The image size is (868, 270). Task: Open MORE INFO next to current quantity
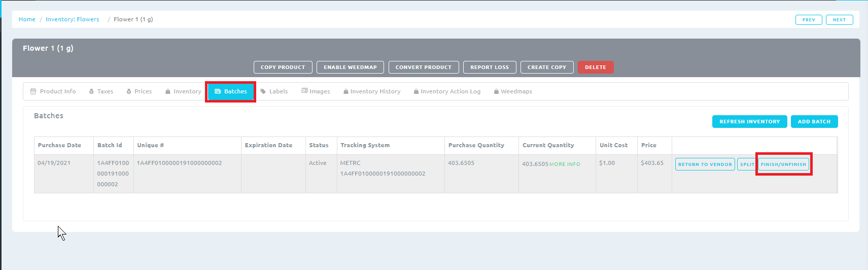(565, 164)
